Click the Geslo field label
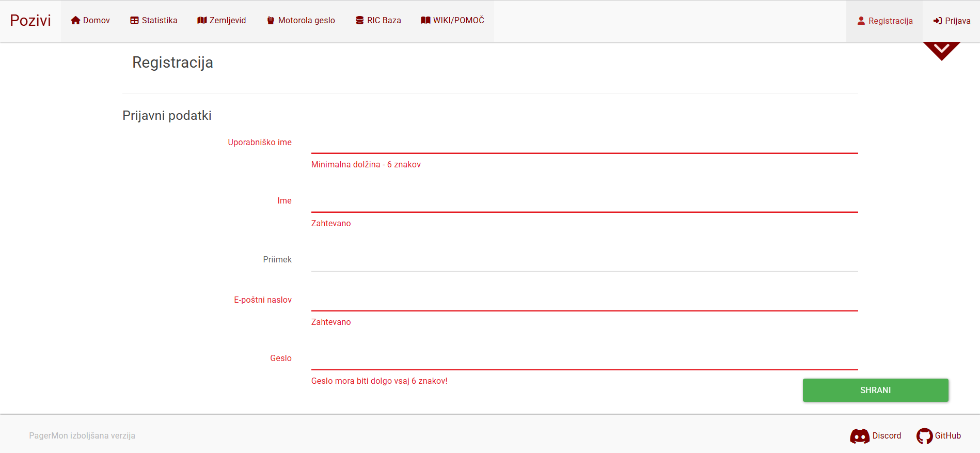This screenshot has width=980, height=453. pos(281,358)
